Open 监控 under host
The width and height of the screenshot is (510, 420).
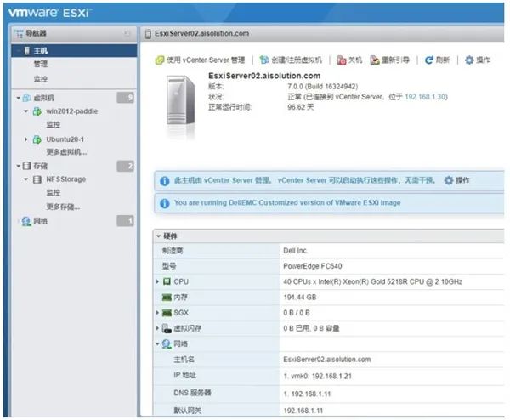pos(41,79)
